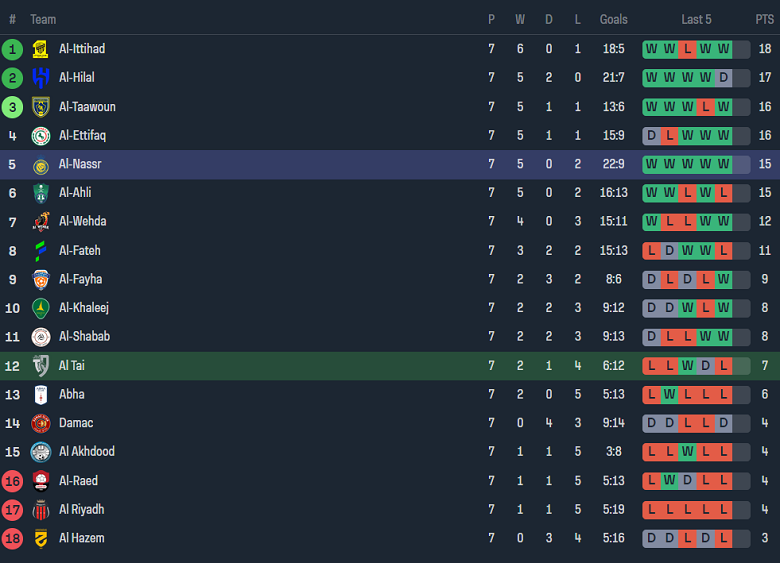Open the Al-Khaleej team page link
The image size is (780, 563).
(84, 308)
